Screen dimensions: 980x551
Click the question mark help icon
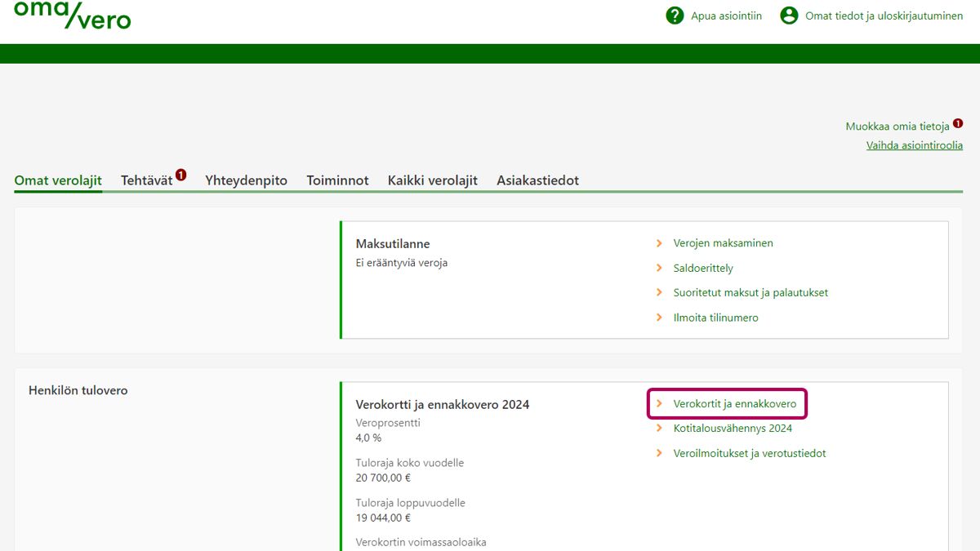pos(675,16)
